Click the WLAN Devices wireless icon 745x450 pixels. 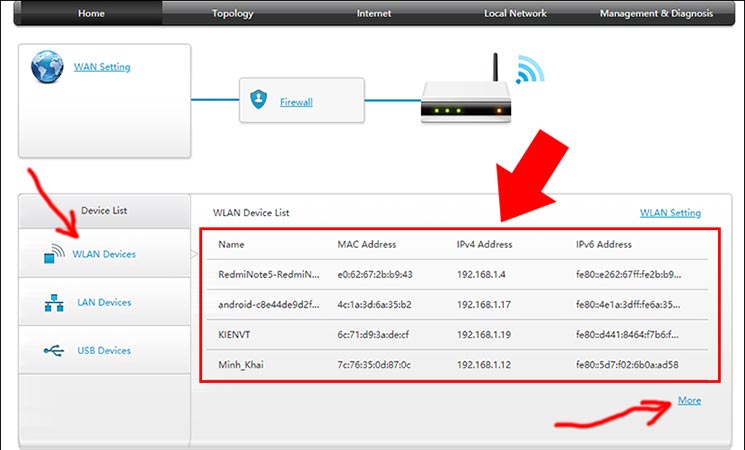[54, 253]
